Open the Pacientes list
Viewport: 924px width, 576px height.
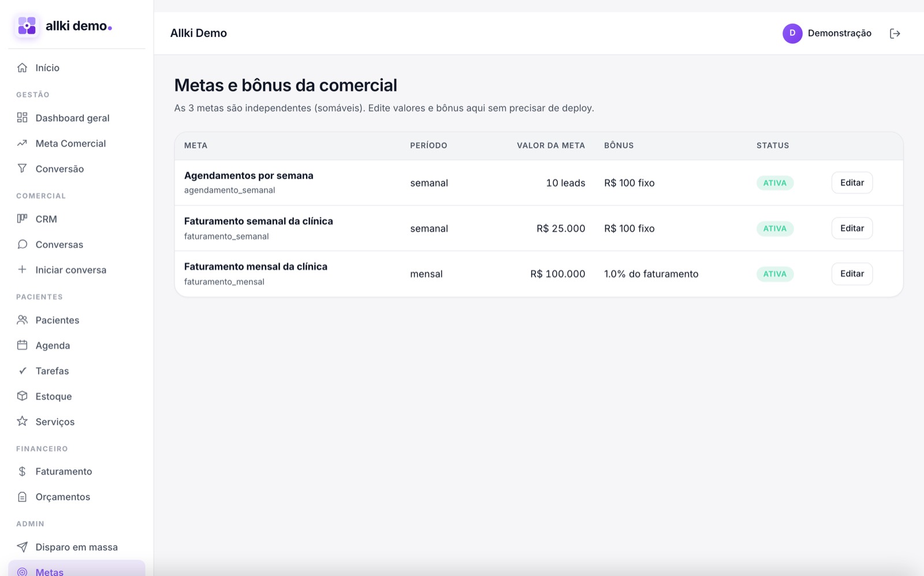point(77,320)
